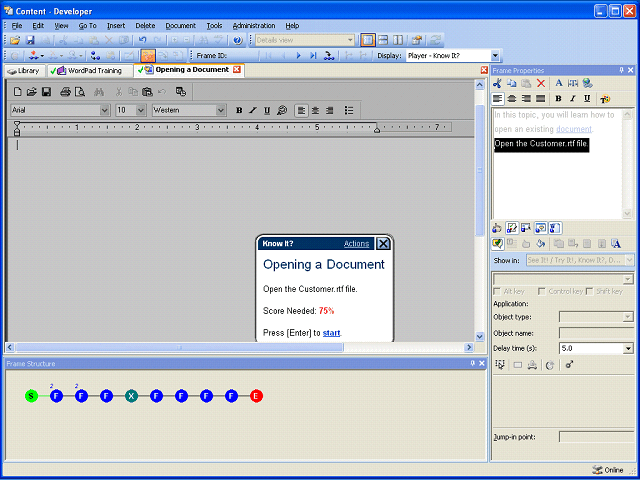Click the binoculars Find icon in WordPad toolbar
The width and height of the screenshot is (640, 480).
(99, 92)
